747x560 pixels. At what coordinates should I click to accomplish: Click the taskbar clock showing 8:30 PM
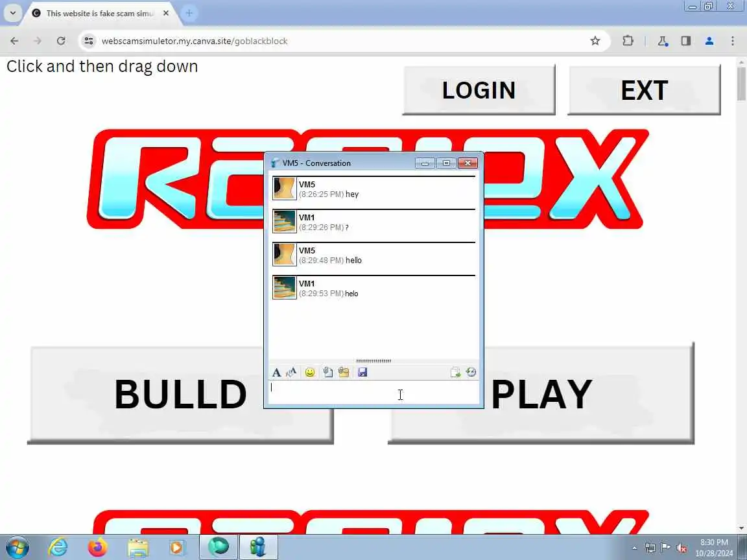(x=714, y=548)
